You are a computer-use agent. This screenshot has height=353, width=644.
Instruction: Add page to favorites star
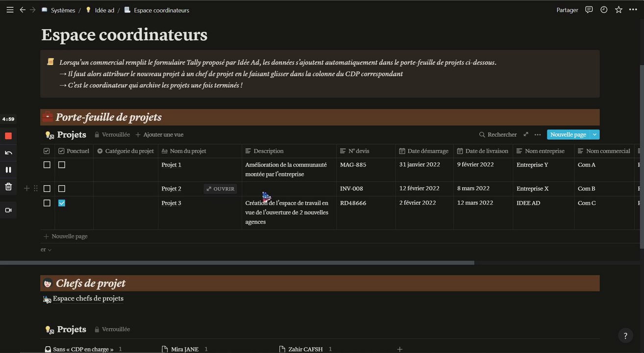point(619,10)
